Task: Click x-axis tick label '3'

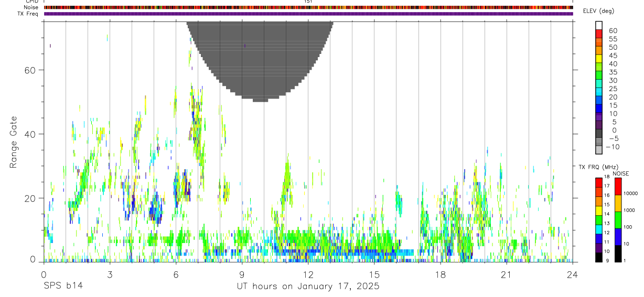Action: tap(110, 274)
